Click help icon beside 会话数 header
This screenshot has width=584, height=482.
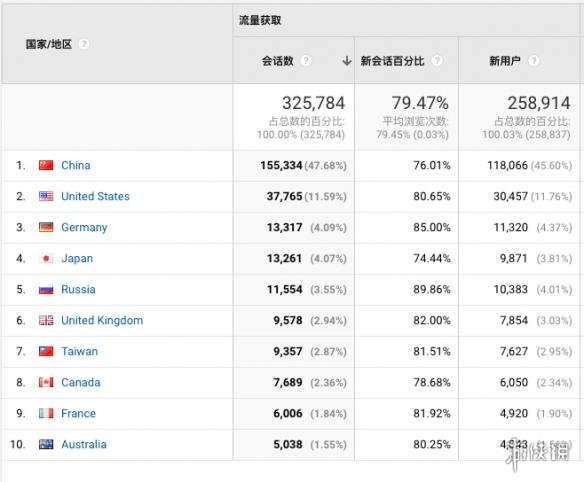coord(306,60)
